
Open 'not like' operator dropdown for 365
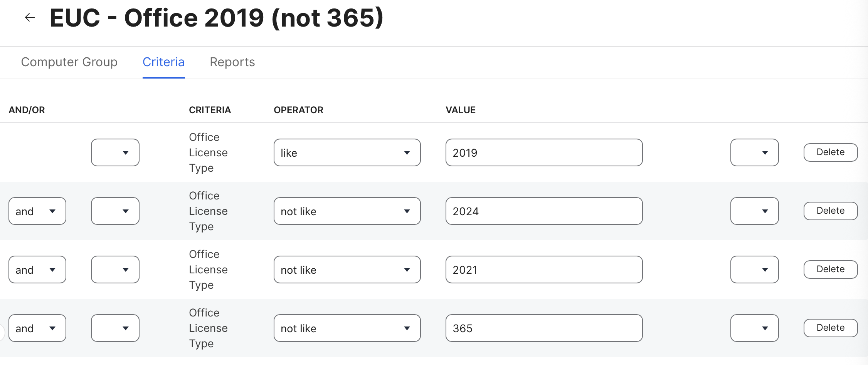pyautogui.click(x=347, y=328)
